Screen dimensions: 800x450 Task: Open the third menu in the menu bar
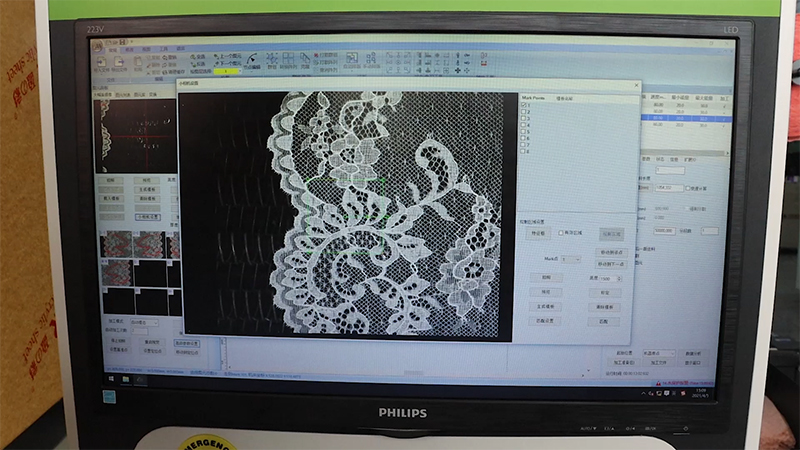click(146, 48)
